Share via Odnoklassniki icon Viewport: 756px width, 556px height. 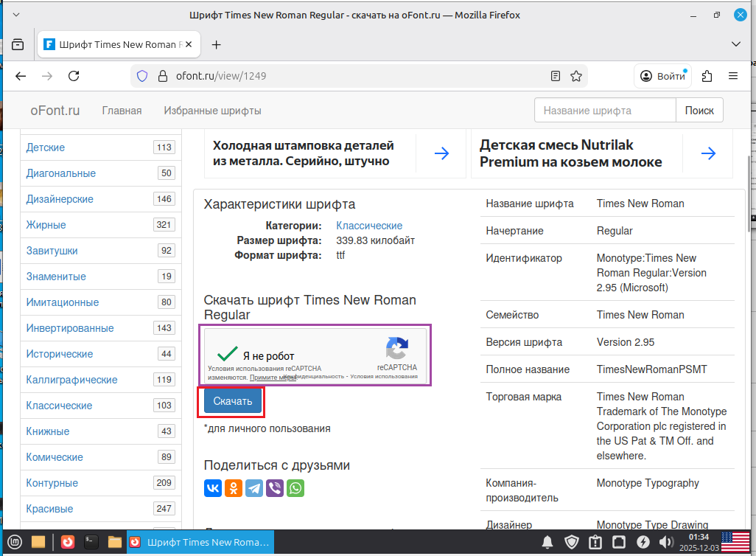pos(234,488)
